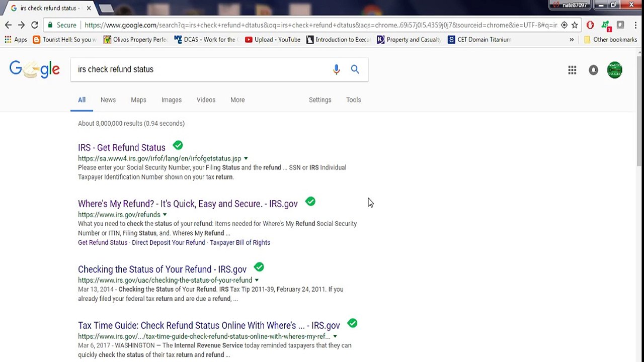
Task: Open the Apps bookmark shortcut
Action: (16, 39)
